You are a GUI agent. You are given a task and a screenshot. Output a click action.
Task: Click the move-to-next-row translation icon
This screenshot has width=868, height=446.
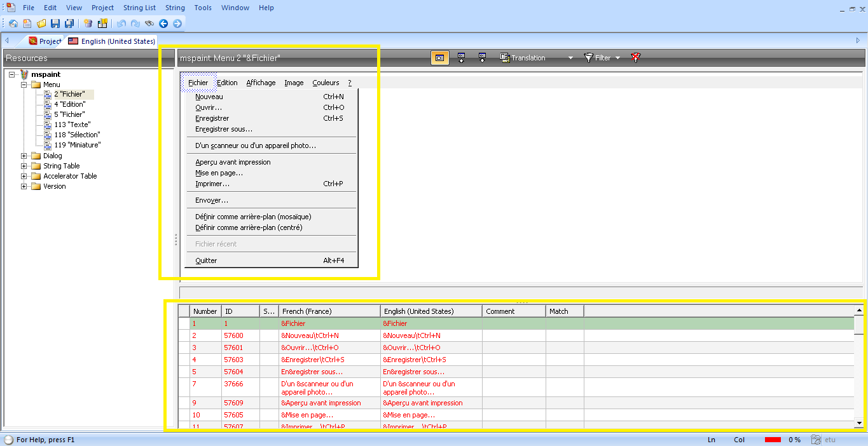pos(483,57)
